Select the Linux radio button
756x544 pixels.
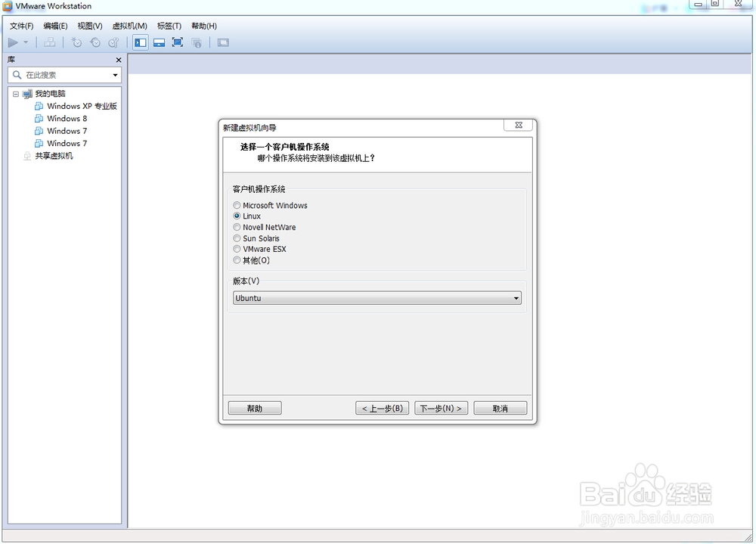coord(237,216)
